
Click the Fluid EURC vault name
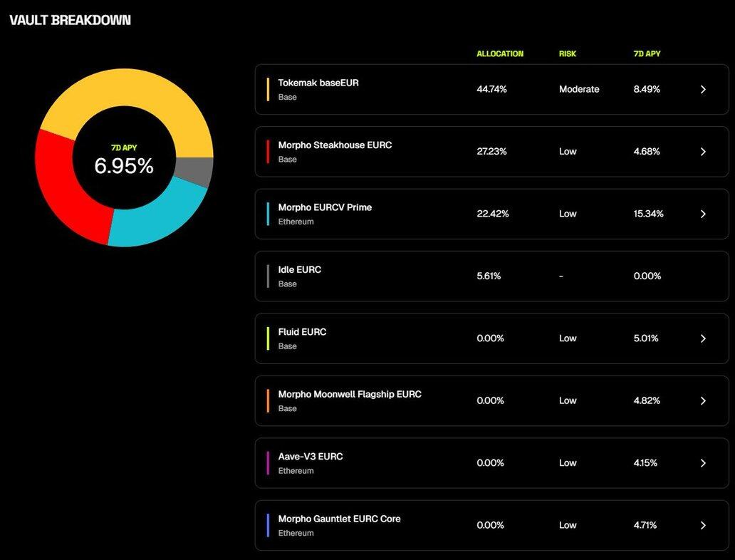point(302,332)
